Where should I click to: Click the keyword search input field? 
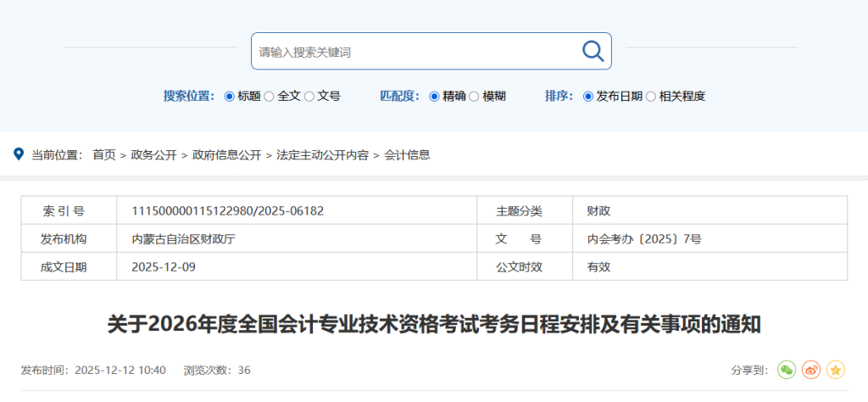(415, 52)
